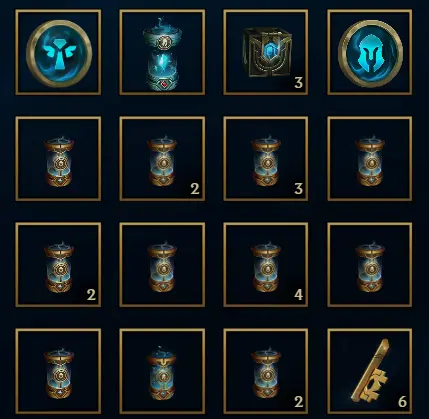Click the quantity badge 6 on key
Viewport: 429px width, 419px height.
pos(402,402)
